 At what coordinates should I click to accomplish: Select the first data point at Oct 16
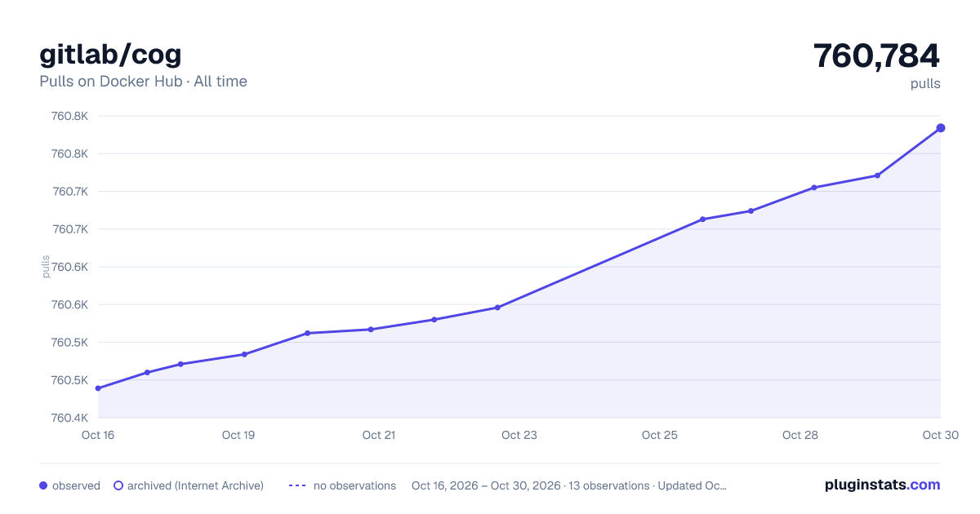click(x=98, y=388)
